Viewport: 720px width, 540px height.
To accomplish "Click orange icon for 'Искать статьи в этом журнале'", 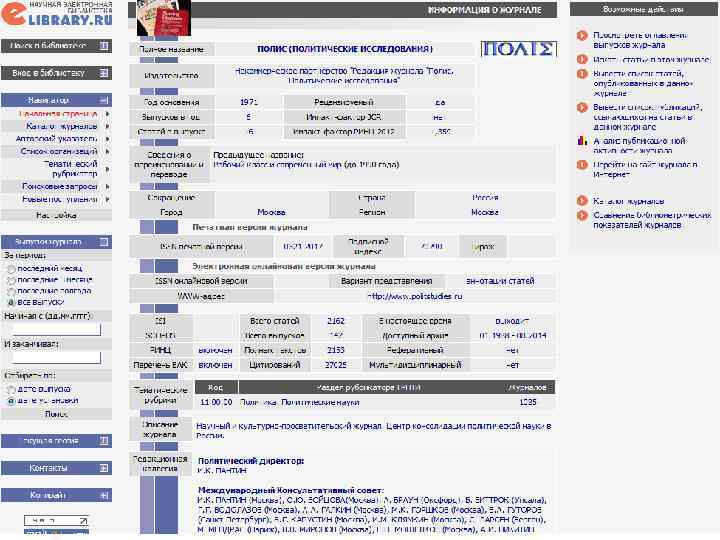I will (x=582, y=59).
